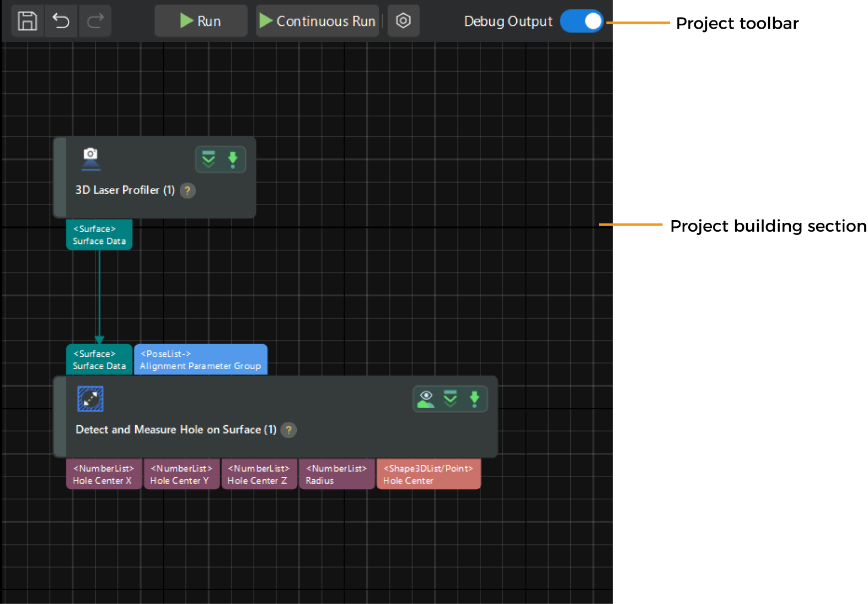868x604 pixels.
Task: Click single-step run arrow on Detect Hole step
Action: coord(474,399)
